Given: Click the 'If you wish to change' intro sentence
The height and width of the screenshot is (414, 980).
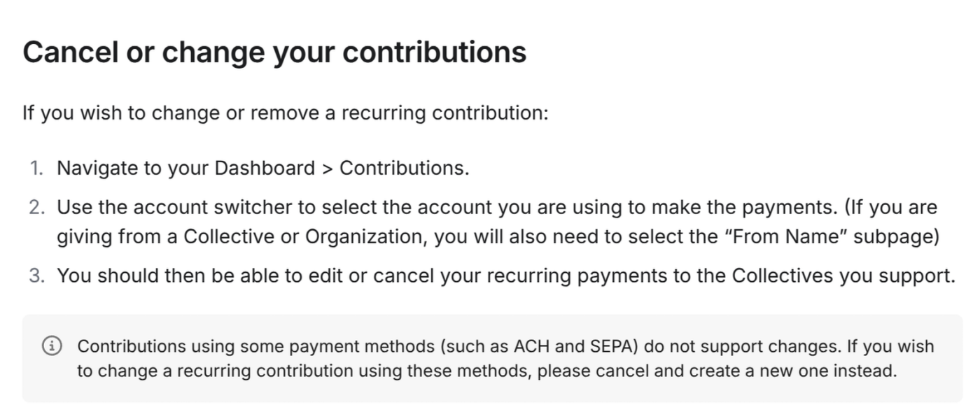Looking at the screenshot, I should point(286,113).
